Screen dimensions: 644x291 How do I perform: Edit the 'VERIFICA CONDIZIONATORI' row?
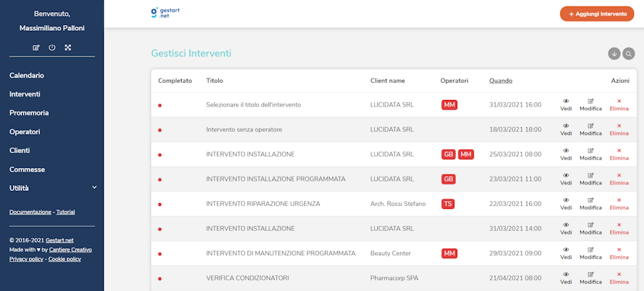(x=590, y=278)
